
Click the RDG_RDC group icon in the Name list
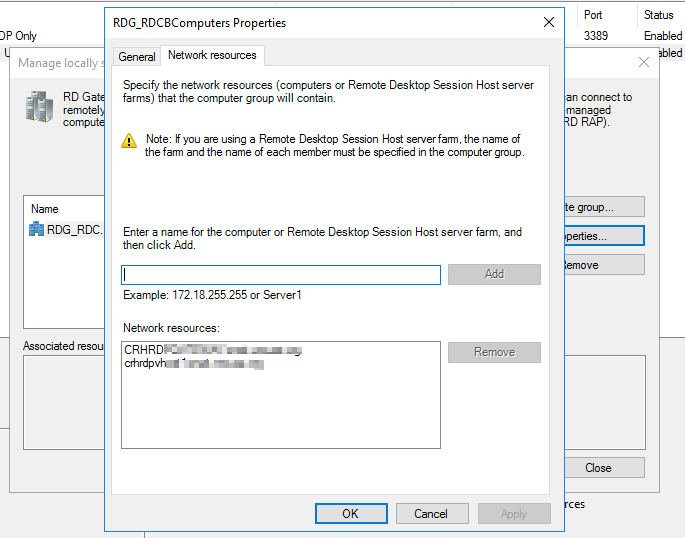point(36,229)
